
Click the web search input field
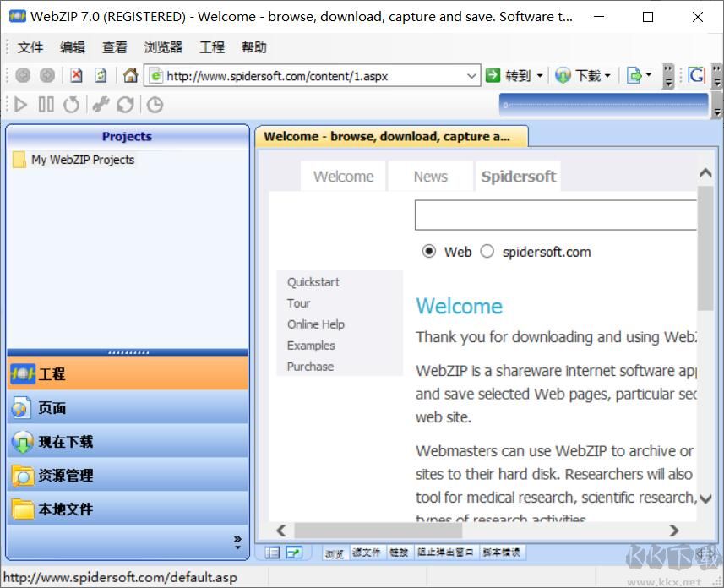click(556, 215)
